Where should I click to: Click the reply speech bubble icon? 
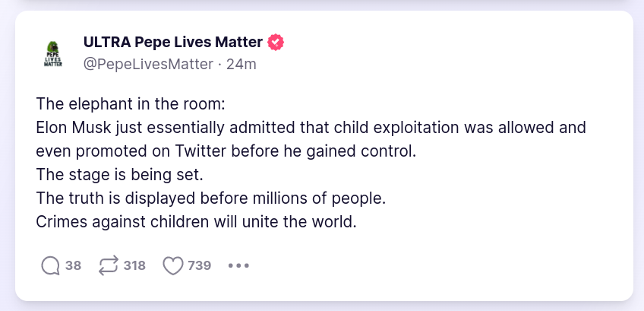[x=50, y=266]
